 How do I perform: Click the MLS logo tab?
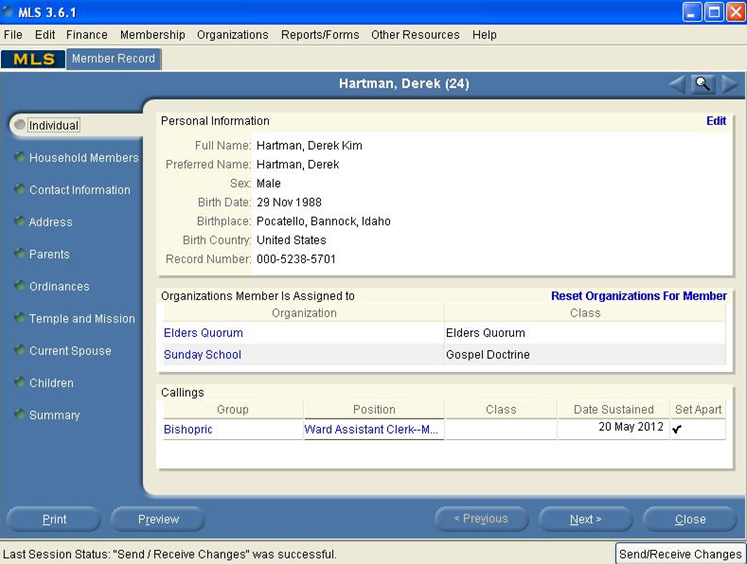33,59
